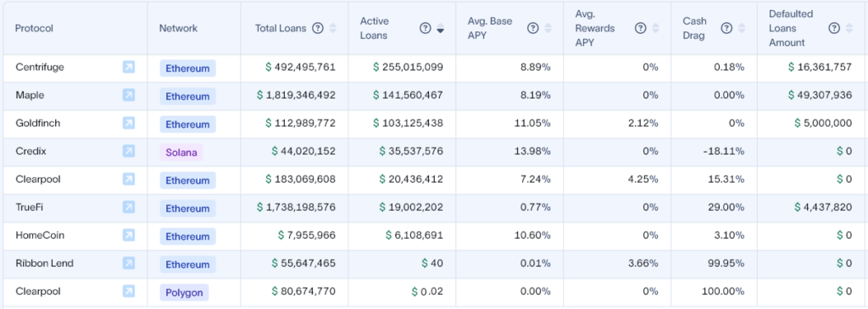
Task: Click the Polygon network badge
Action: tap(184, 292)
